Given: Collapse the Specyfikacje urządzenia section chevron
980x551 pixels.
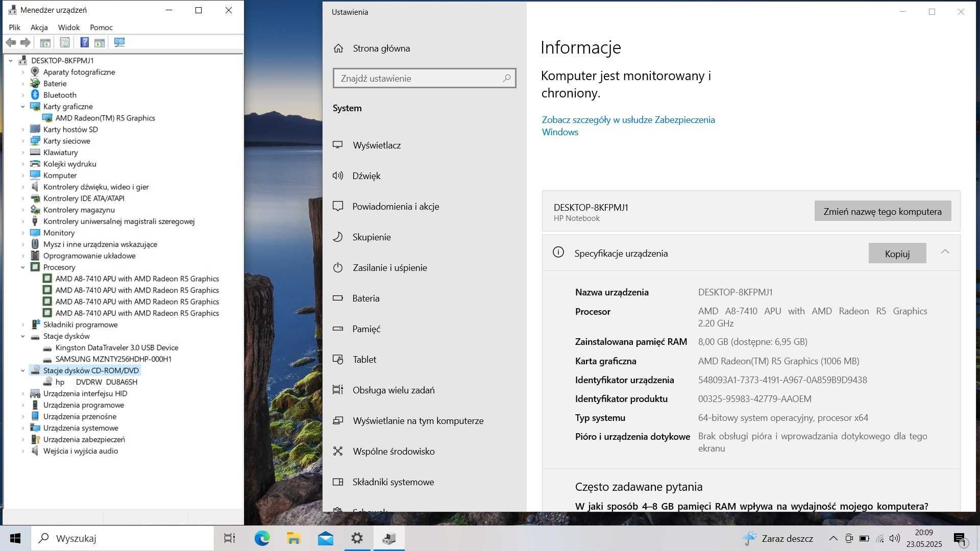Looking at the screenshot, I should pos(945,252).
